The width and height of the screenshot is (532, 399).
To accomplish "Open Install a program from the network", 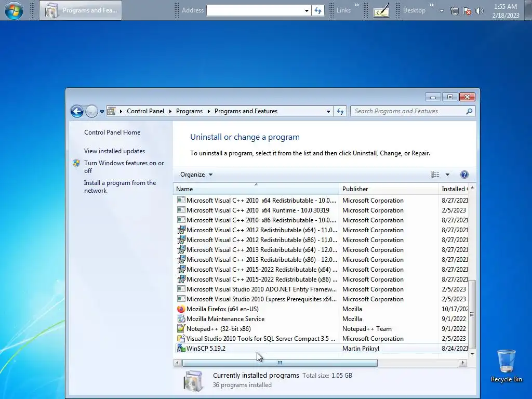I will (120, 187).
